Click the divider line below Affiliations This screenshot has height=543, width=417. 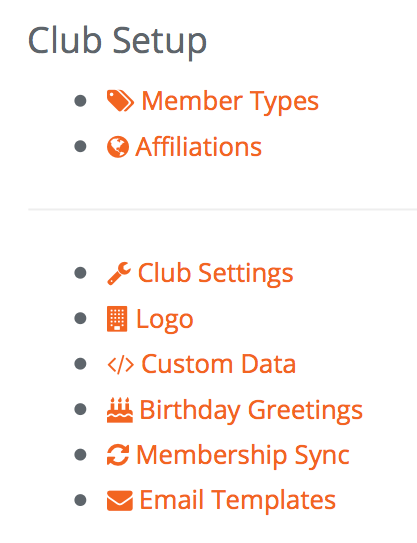pyautogui.click(x=223, y=209)
